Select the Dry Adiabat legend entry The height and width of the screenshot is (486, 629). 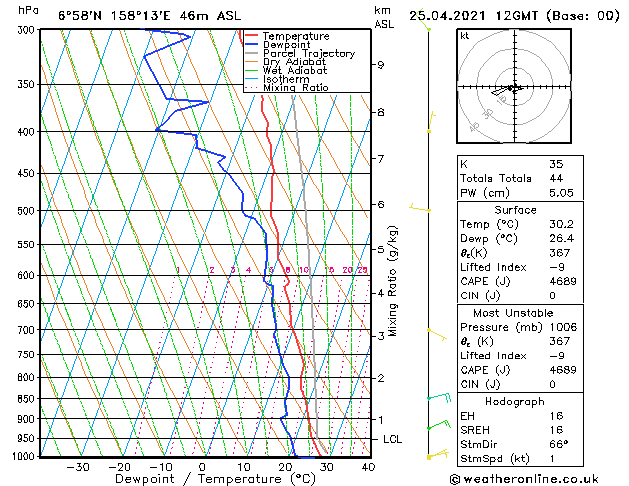(x=294, y=62)
